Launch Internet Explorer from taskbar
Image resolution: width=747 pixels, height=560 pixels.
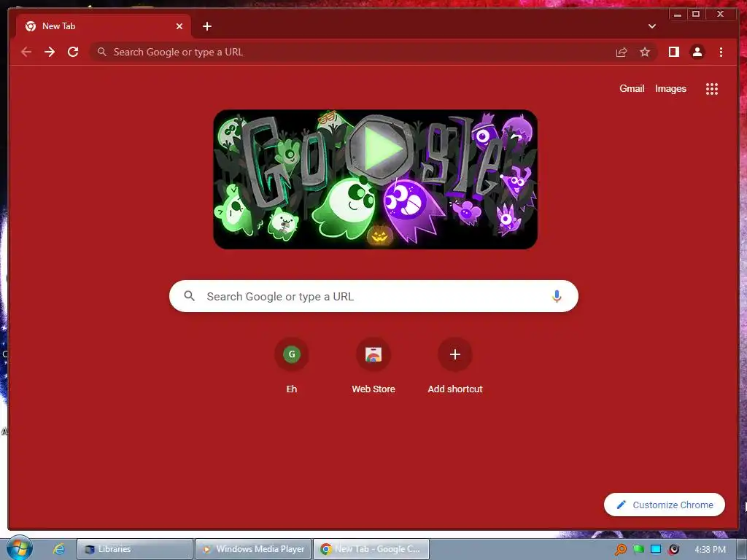point(59,549)
